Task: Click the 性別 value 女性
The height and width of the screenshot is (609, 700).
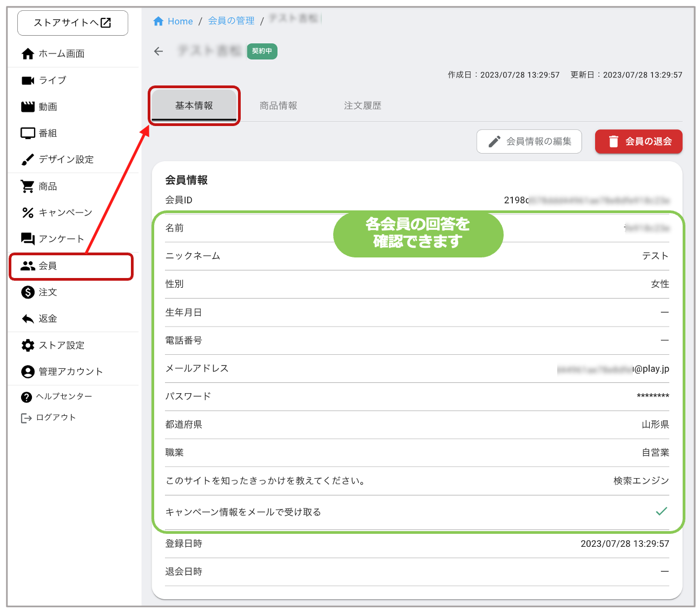Action: point(660,284)
